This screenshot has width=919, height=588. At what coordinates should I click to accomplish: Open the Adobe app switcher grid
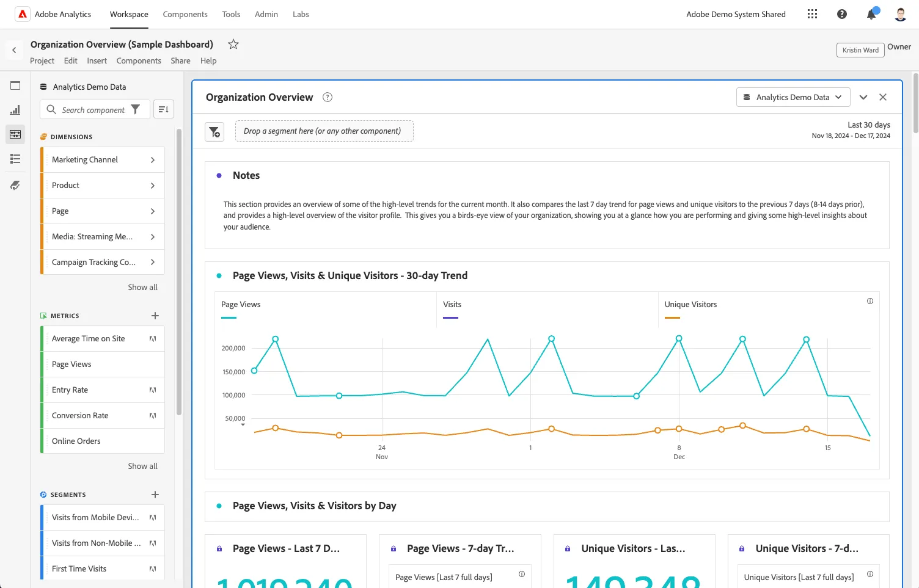coord(812,14)
